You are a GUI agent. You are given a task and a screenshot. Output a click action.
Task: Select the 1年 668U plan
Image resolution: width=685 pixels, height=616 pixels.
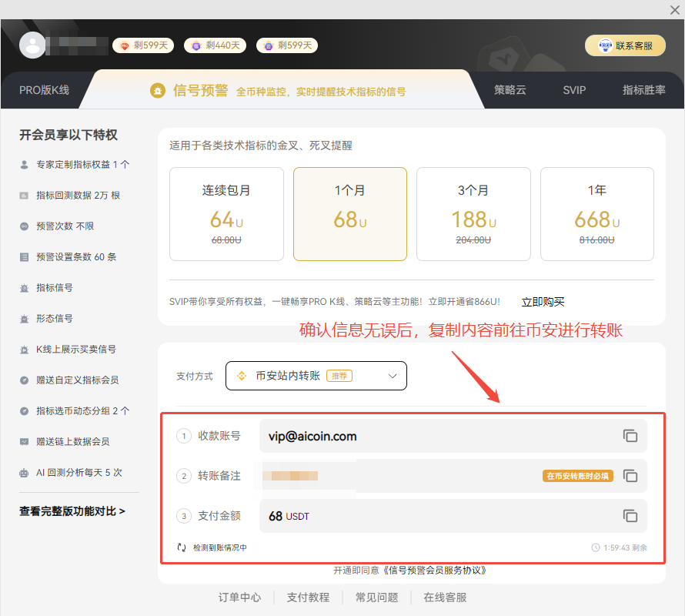596,214
